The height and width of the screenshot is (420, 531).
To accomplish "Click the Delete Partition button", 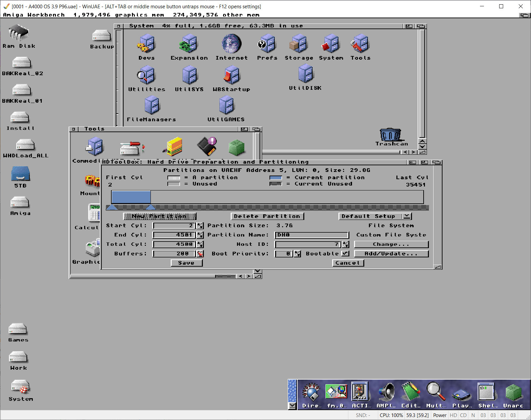I will [x=267, y=216].
